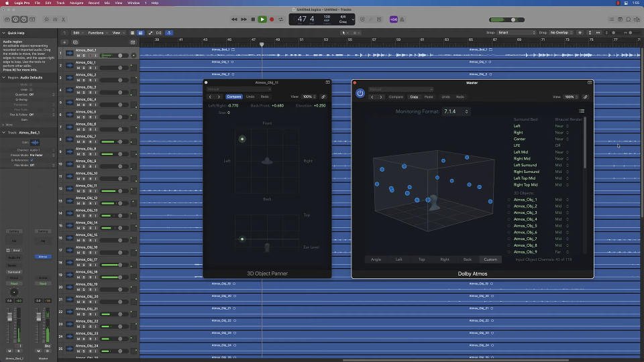This screenshot has height=362, width=644.
Task: Collapse the Quick Help section
Action: click(x=4, y=33)
